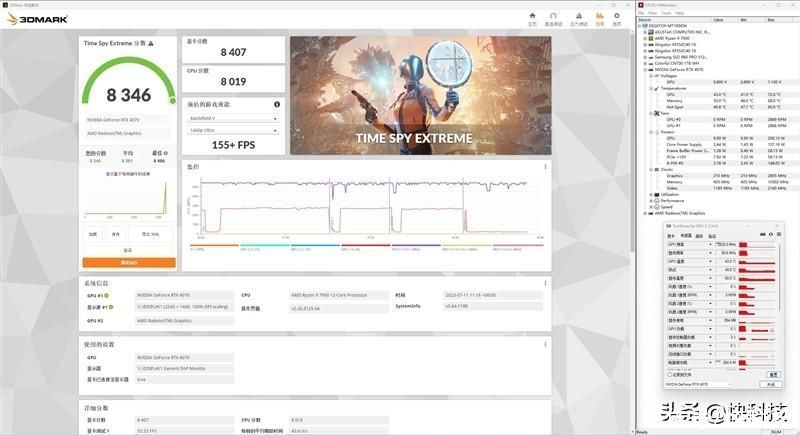Image resolution: width=800 pixels, height=435 pixels.
Task: Click the green score gauge indicator dot
Action: coord(172,100)
